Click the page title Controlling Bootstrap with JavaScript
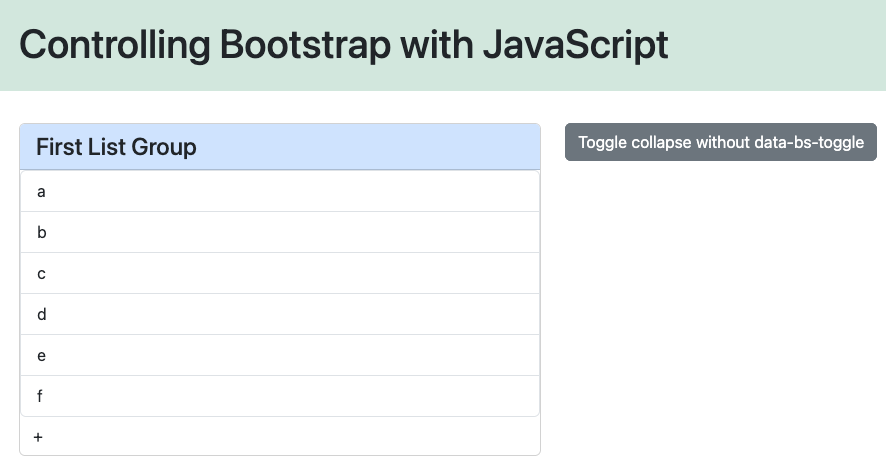The width and height of the screenshot is (886, 468). coord(343,45)
